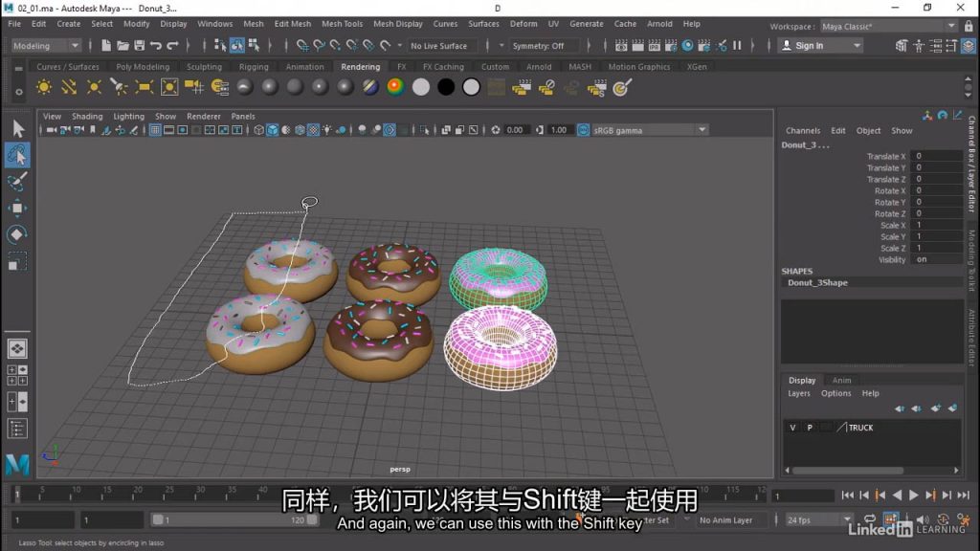
Task: Pause the Viewport 2.0 display update
Action: (737, 46)
